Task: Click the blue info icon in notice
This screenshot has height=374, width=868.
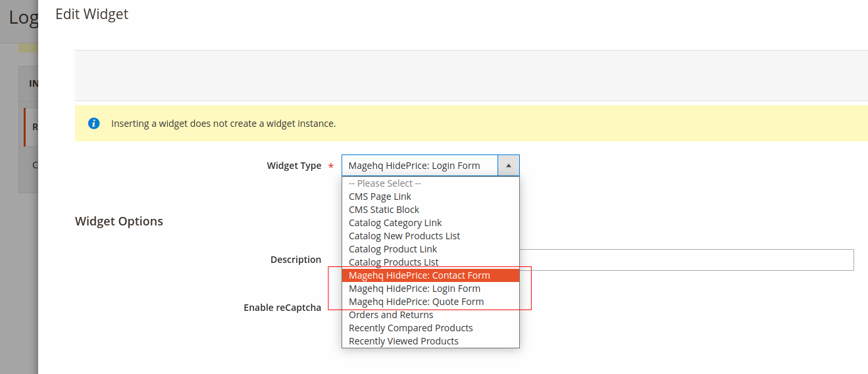Action: pyautogui.click(x=93, y=123)
